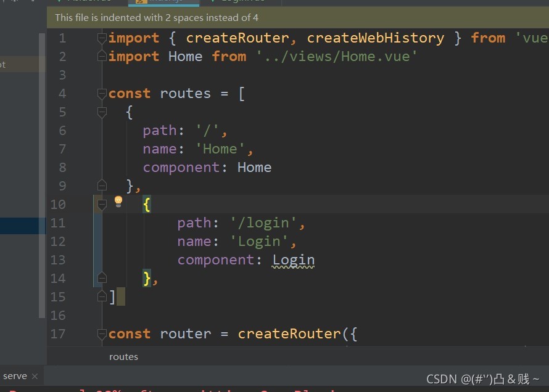
Task: Collapse the createRouter block at line 17
Action: [102, 334]
